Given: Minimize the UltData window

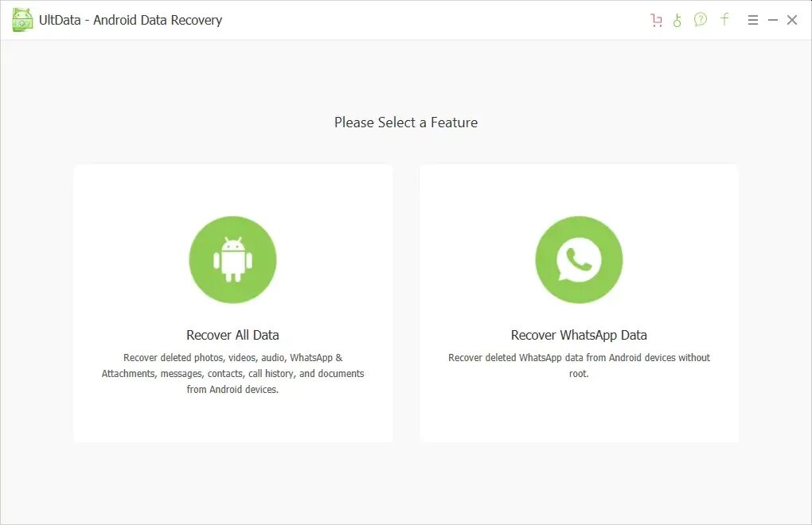Looking at the screenshot, I should [773, 20].
